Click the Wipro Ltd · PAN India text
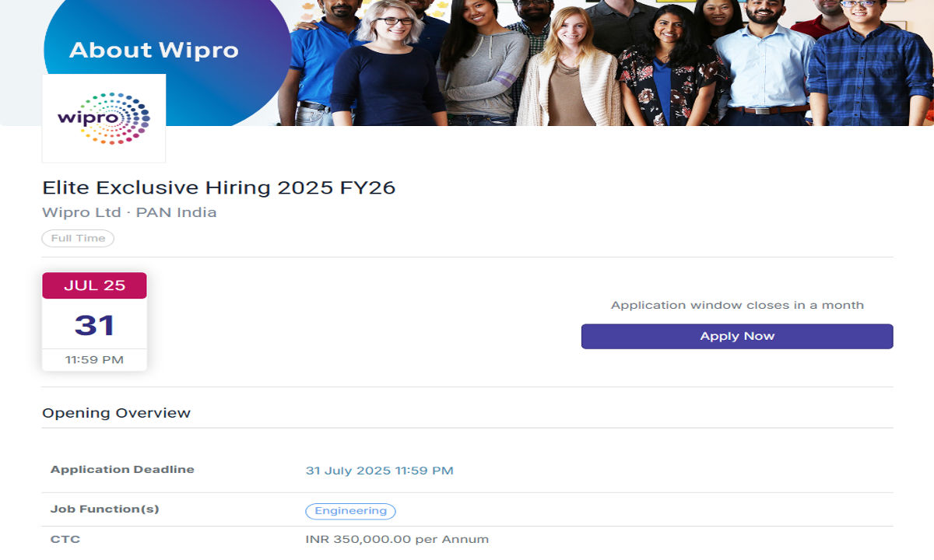Viewport: 934px width, 560px height. (129, 212)
